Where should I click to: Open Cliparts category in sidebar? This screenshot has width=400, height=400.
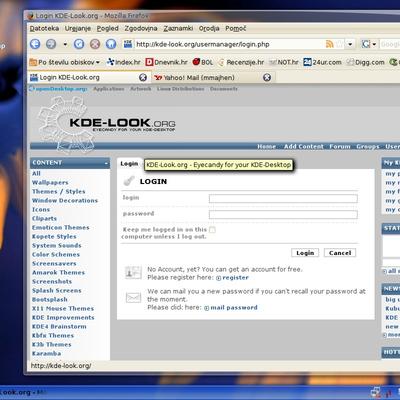click(44, 219)
